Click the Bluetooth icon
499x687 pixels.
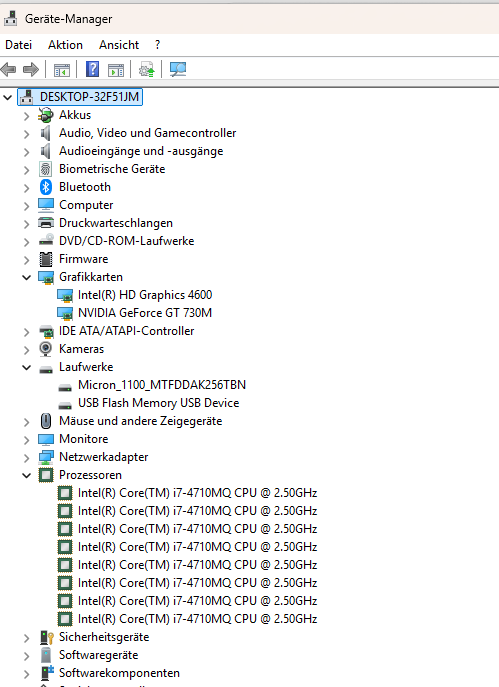46,187
